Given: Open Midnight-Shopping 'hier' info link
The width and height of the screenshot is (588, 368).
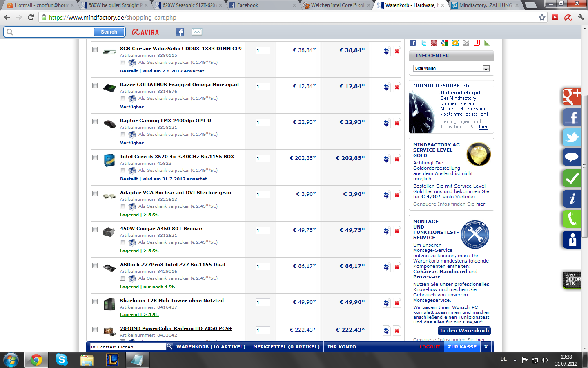Looking at the screenshot, I should tap(483, 127).
